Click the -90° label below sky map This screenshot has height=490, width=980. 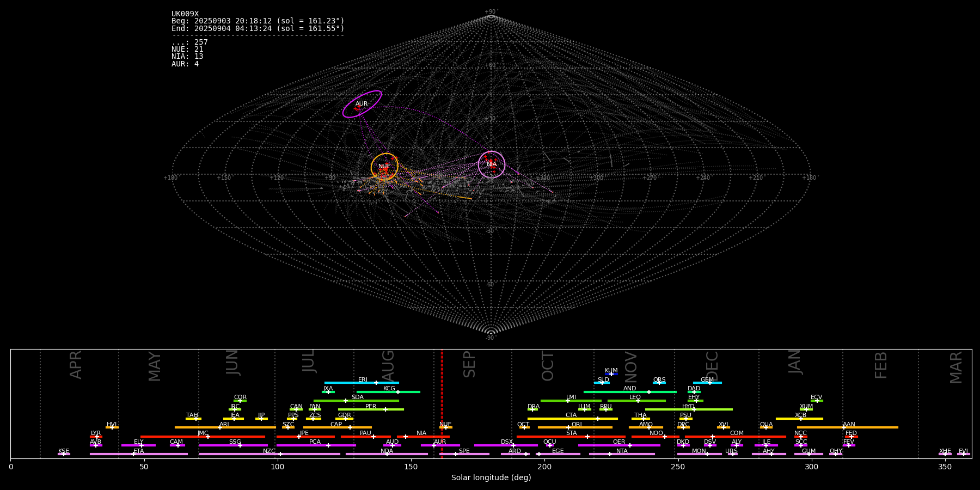[x=491, y=338]
